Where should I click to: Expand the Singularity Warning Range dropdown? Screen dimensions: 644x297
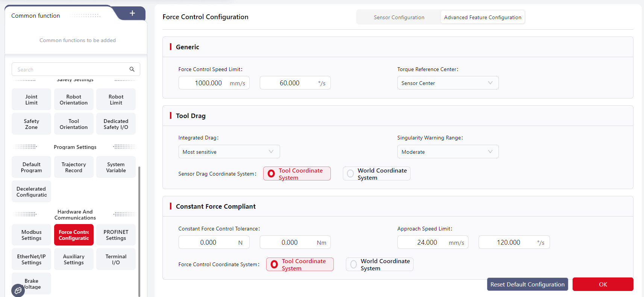[x=447, y=152]
